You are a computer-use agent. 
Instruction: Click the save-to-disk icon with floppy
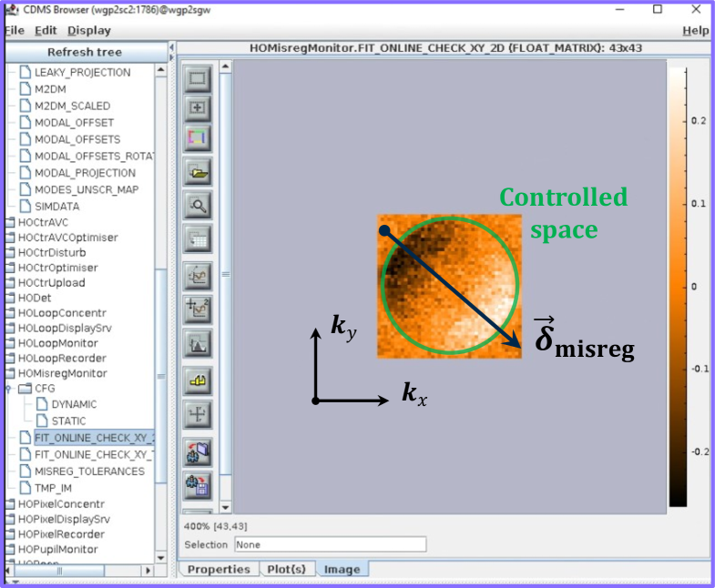tap(198, 486)
